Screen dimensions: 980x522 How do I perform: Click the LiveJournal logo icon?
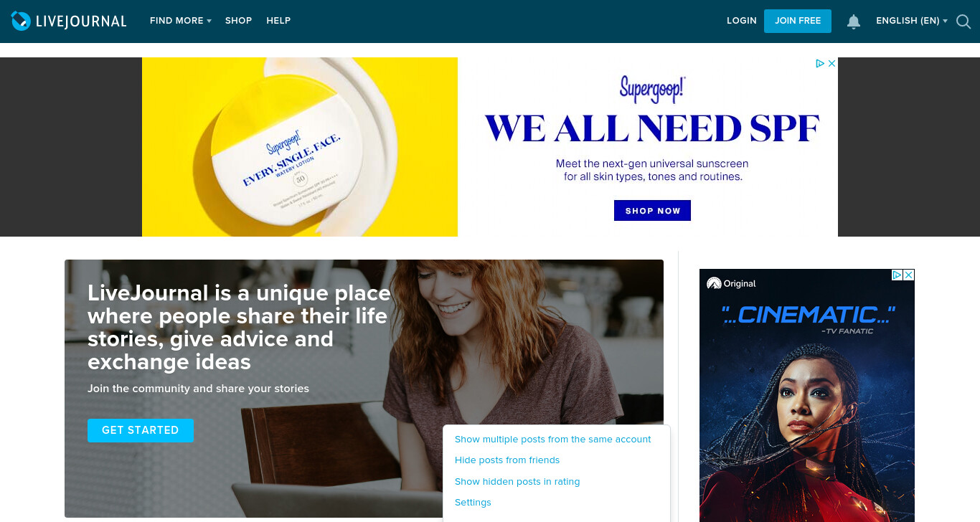(21, 21)
